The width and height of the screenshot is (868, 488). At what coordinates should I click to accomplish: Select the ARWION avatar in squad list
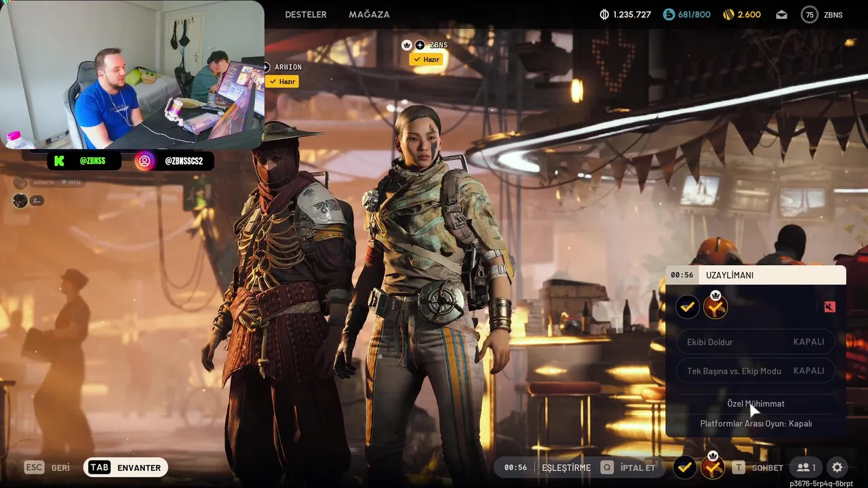pyautogui.click(x=20, y=182)
